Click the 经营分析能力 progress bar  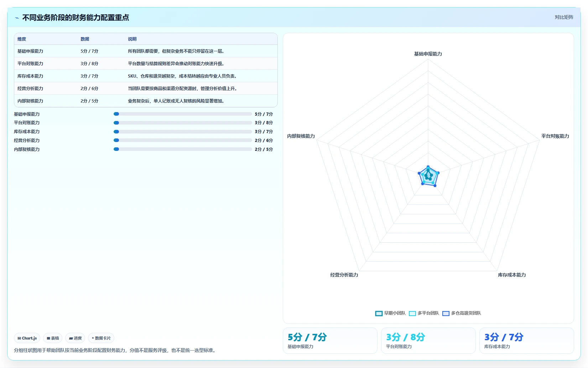[x=183, y=140]
